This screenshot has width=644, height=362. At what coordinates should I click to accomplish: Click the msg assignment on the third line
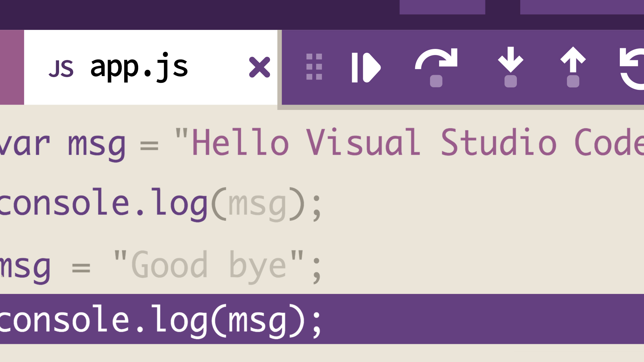pos(25,267)
